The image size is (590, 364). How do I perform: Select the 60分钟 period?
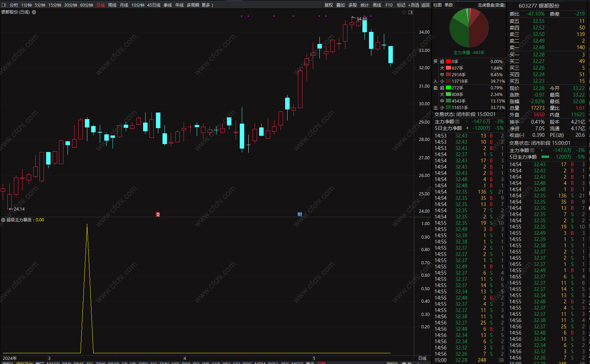87,5
